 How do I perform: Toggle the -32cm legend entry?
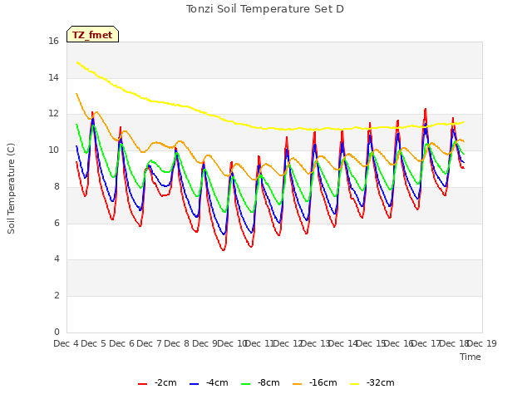pyautogui.click(x=372, y=383)
